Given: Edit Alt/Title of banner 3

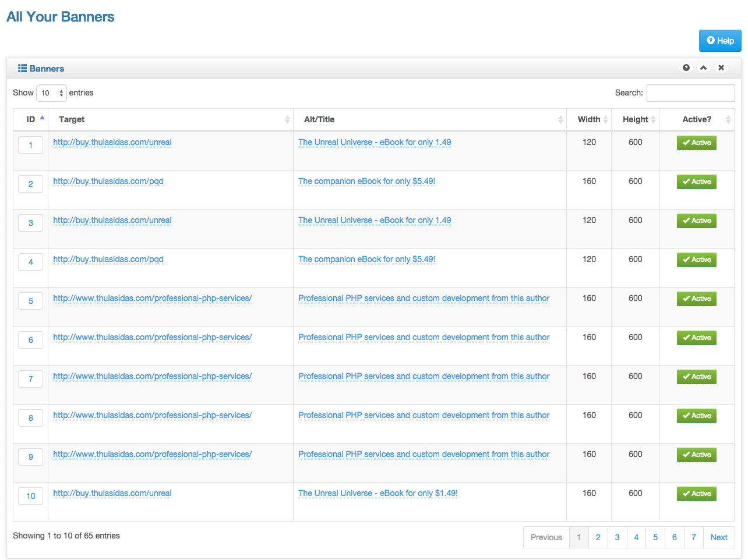Looking at the screenshot, I should [375, 220].
